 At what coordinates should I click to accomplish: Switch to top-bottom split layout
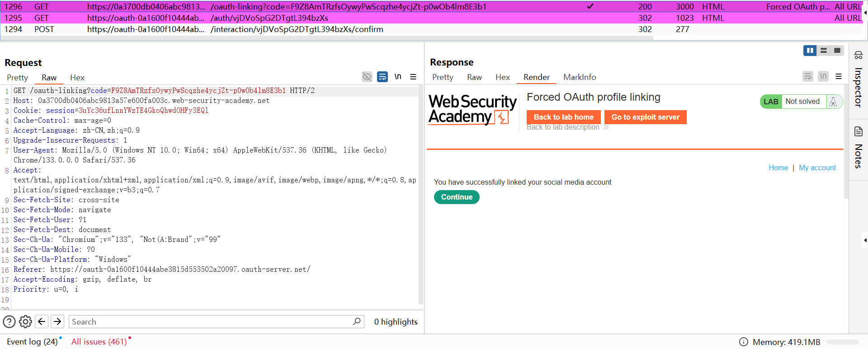pyautogui.click(x=824, y=51)
